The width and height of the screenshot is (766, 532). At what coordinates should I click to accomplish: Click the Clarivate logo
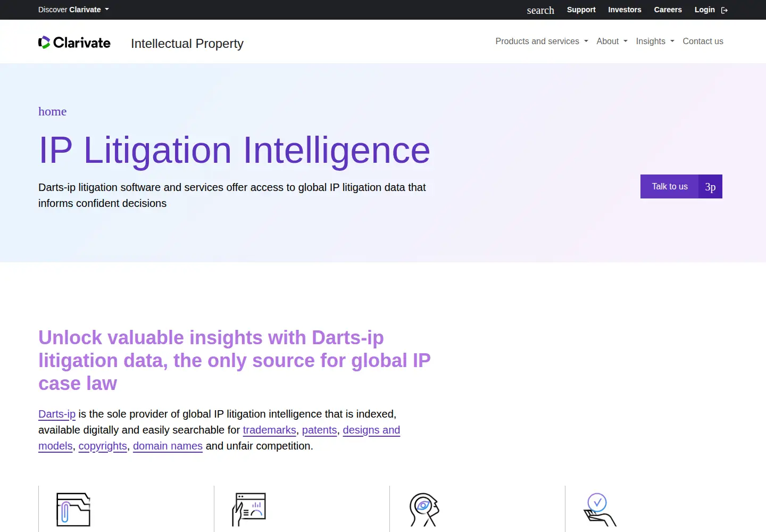[x=74, y=43]
